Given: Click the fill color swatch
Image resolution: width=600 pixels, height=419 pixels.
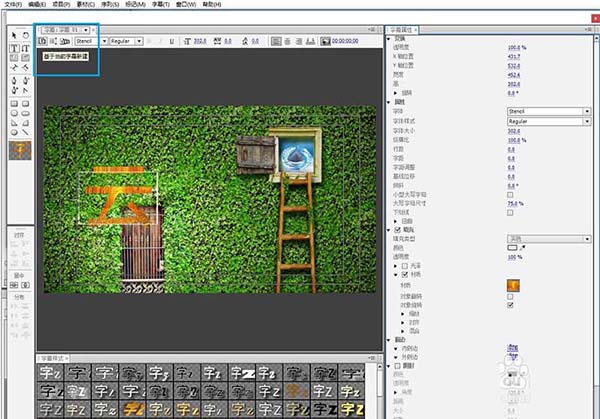Looking at the screenshot, I should 512,248.
